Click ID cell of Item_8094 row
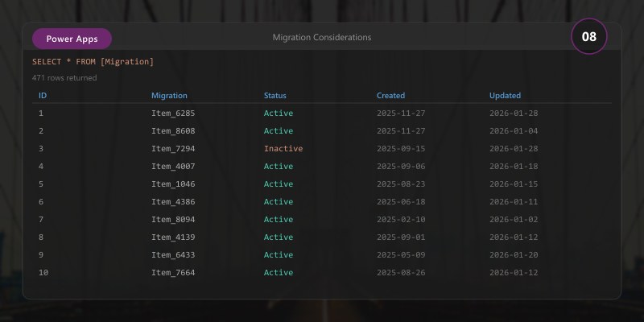644x322 pixels. tap(41, 219)
